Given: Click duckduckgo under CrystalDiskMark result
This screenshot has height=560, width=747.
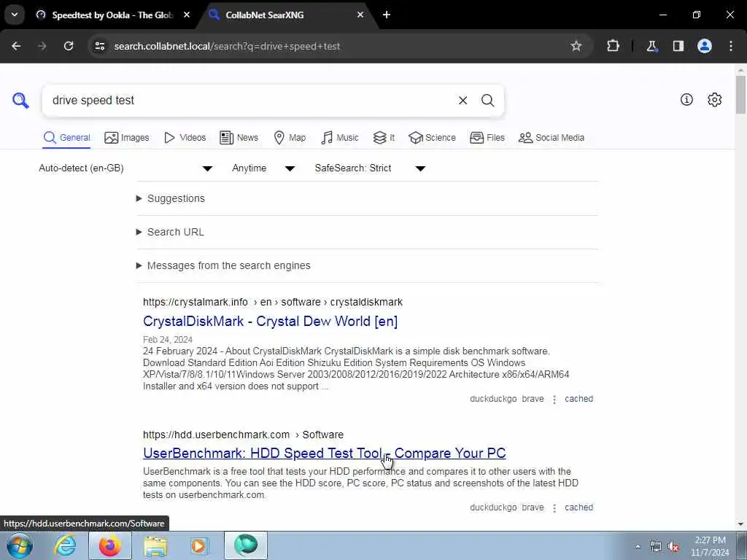Looking at the screenshot, I should pos(493,399).
